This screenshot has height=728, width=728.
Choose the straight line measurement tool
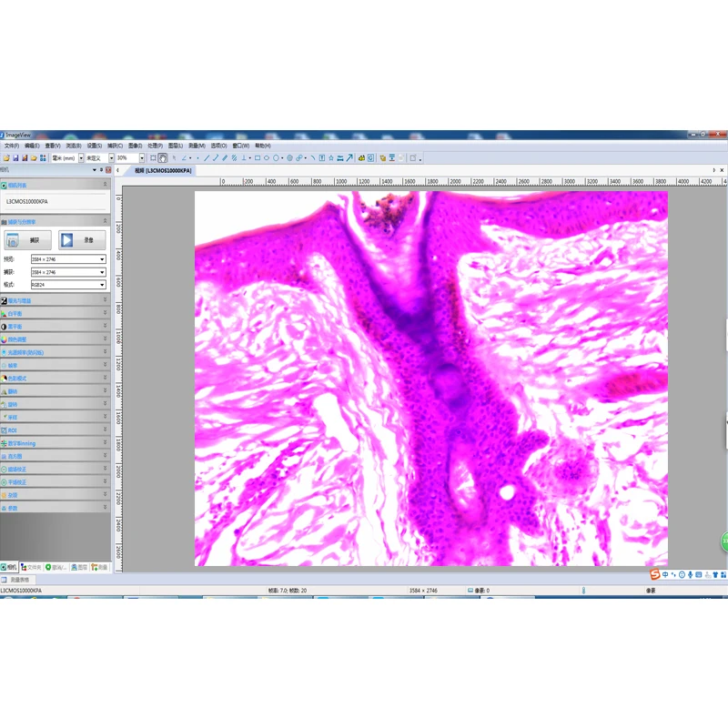point(207,157)
